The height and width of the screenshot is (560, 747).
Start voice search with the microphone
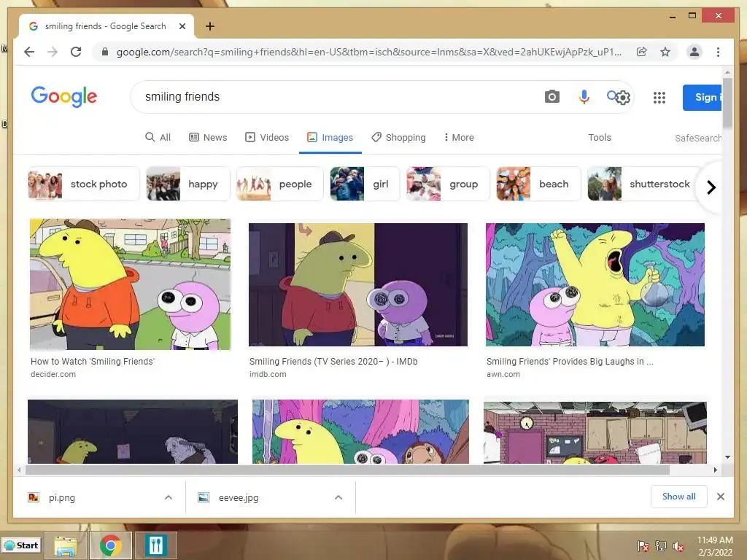click(x=584, y=97)
